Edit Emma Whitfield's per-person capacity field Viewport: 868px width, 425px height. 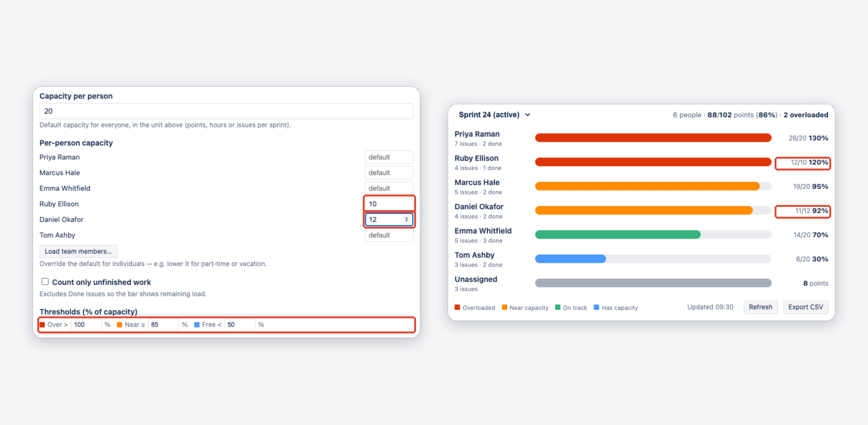coord(389,188)
